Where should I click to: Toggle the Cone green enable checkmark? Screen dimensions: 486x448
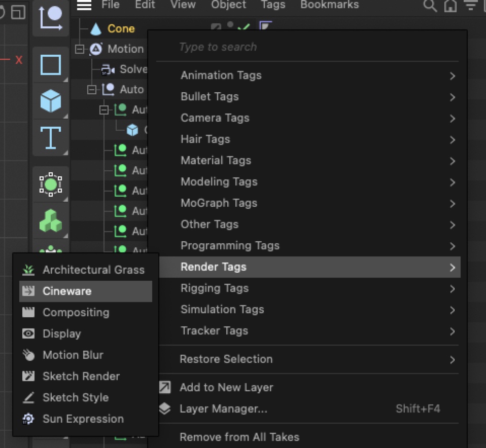pos(244,28)
